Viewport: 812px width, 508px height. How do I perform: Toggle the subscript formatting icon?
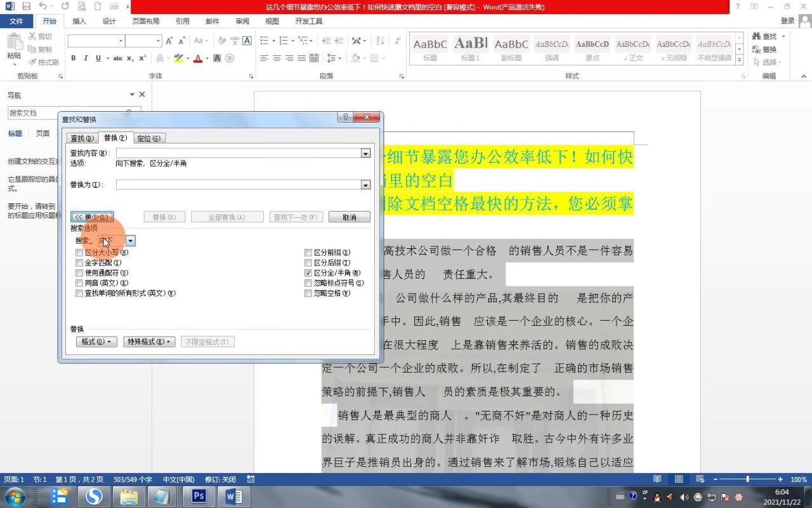131,58
